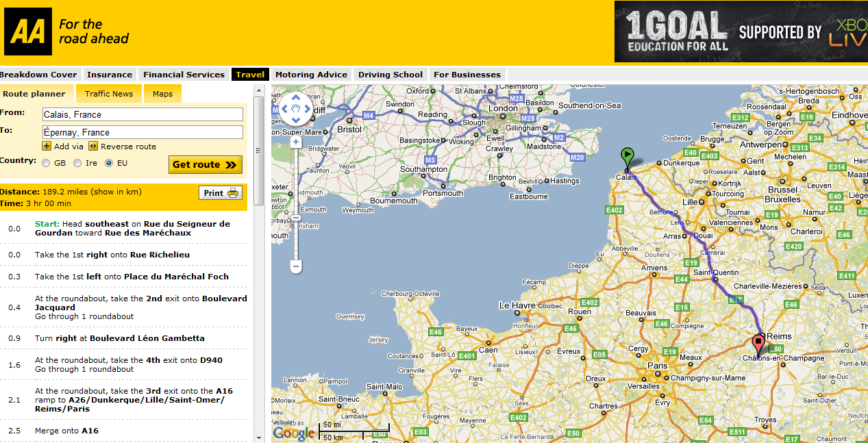The height and width of the screenshot is (443, 868).
Task: Click the 4th exit onto D940 step
Action: [124, 364]
